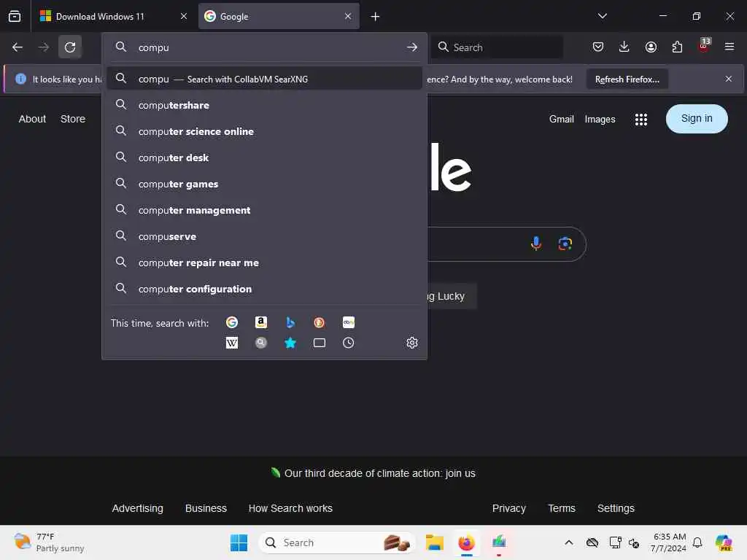The width and height of the screenshot is (747, 560).
Task: Open weather widget 77°F Partly sunny
Action: [49, 542]
